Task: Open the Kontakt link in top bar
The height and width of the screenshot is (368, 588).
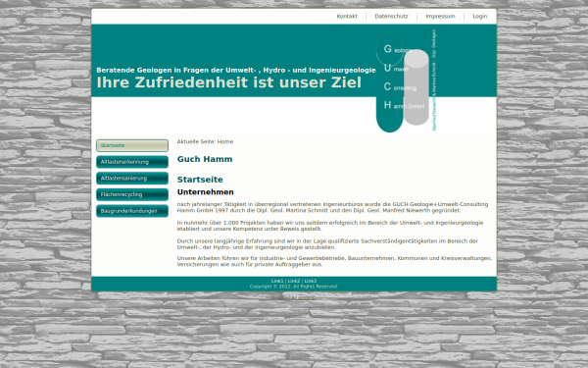Action: (x=347, y=16)
